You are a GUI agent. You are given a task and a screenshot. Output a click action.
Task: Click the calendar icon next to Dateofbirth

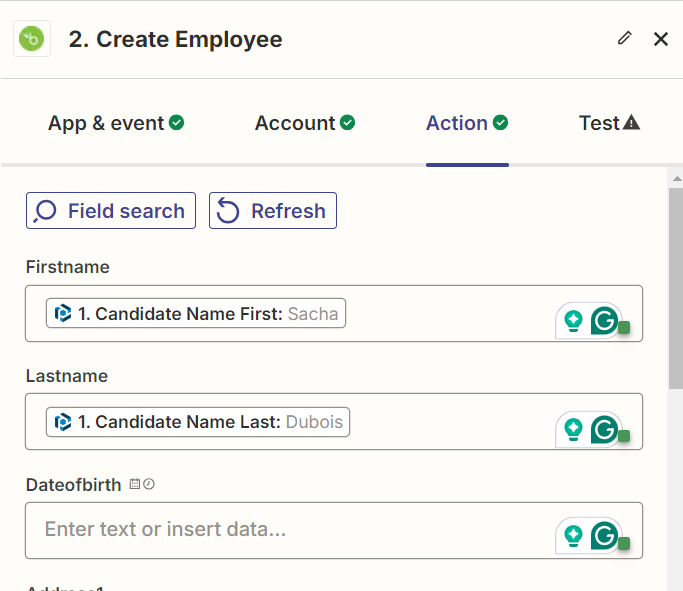tap(135, 484)
